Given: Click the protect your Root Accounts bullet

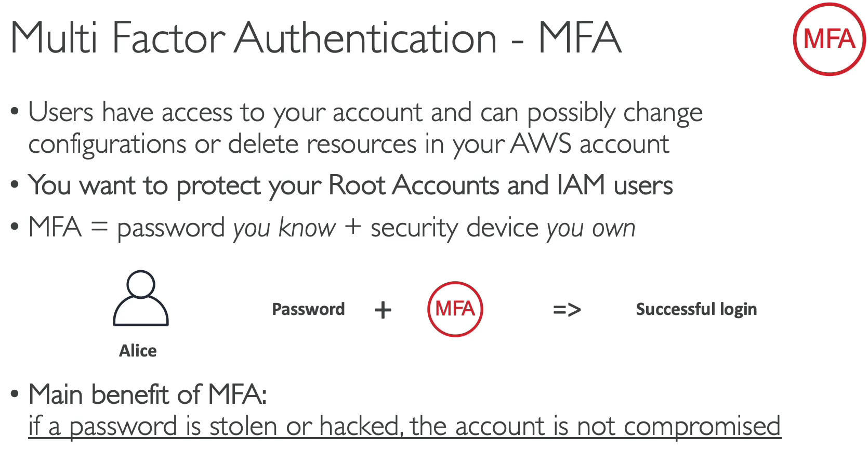Looking at the screenshot, I should coord(350,186).
